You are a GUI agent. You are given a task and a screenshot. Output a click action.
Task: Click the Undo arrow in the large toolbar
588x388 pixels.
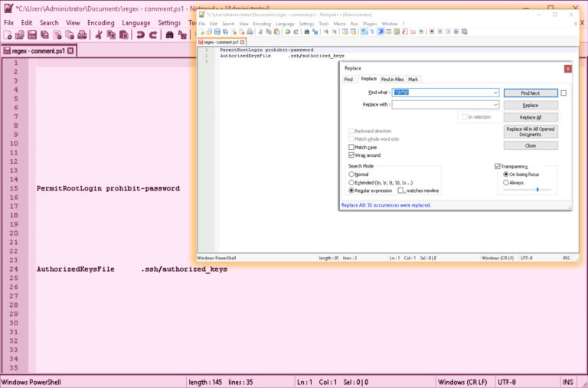point(140,35)
